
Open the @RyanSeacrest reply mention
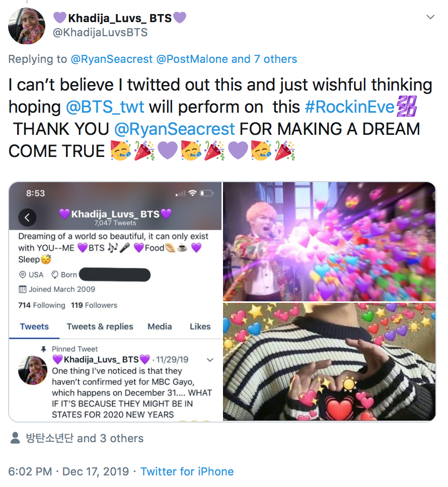point(112,59)
